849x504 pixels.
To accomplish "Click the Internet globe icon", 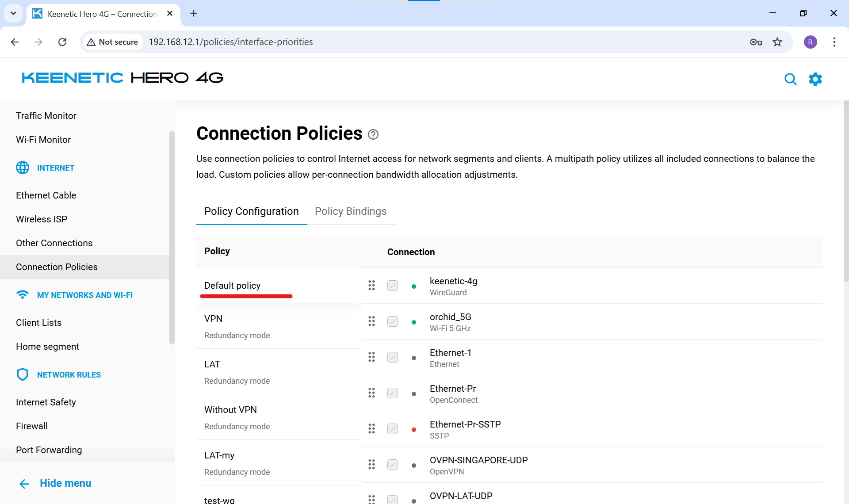I will 23,168.
